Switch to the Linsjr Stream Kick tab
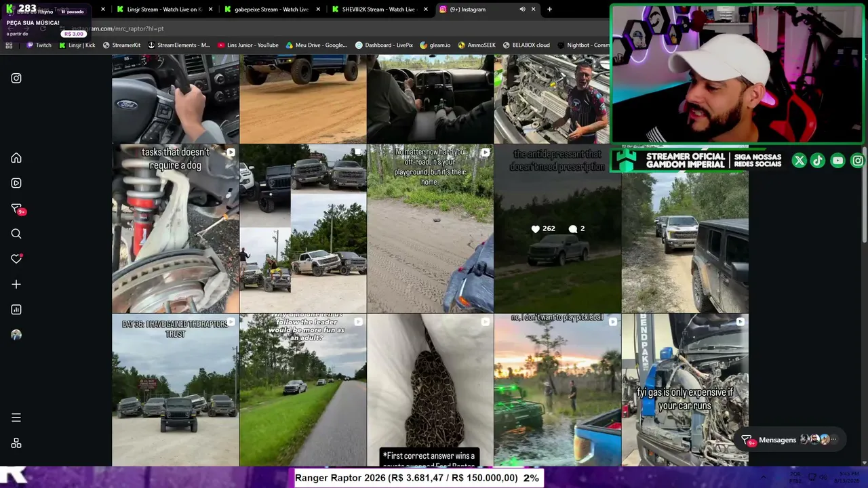The image size is (868, 488). (163, 9)
